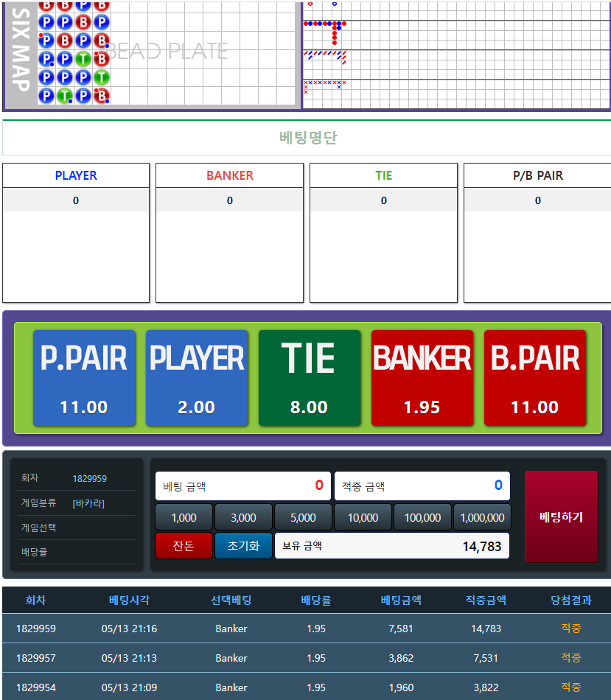Click the 3,822 payout cell
611x700 pixels.
click(486, 687)
